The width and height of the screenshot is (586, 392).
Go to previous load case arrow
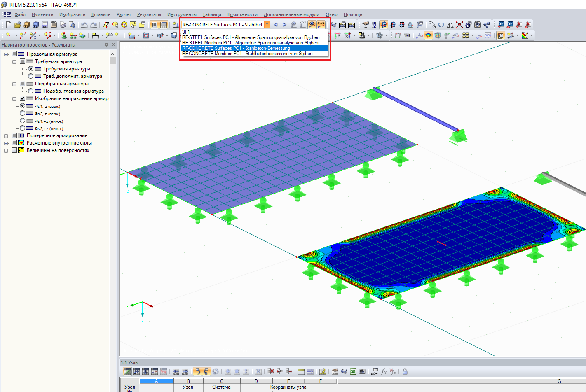(276, 25)
